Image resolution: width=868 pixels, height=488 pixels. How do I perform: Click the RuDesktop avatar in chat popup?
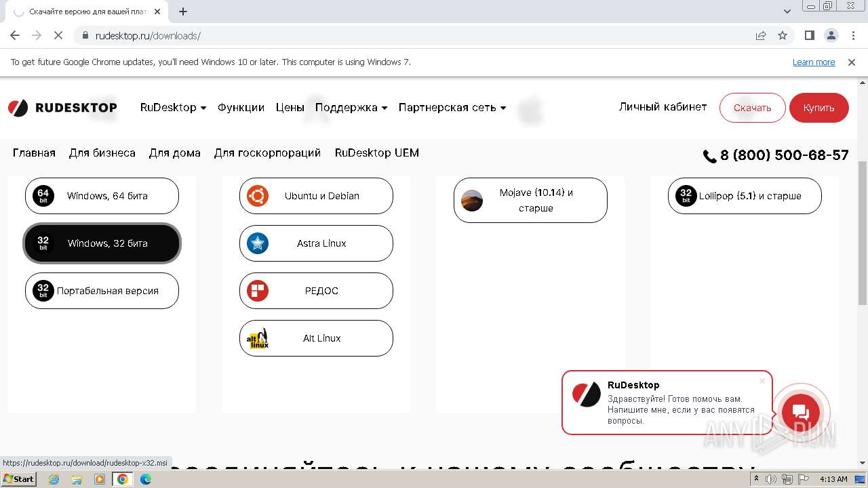coord(587,394)
